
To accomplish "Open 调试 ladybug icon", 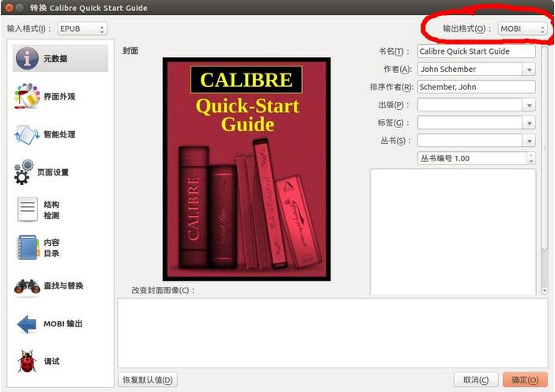I will click(27, 362).
